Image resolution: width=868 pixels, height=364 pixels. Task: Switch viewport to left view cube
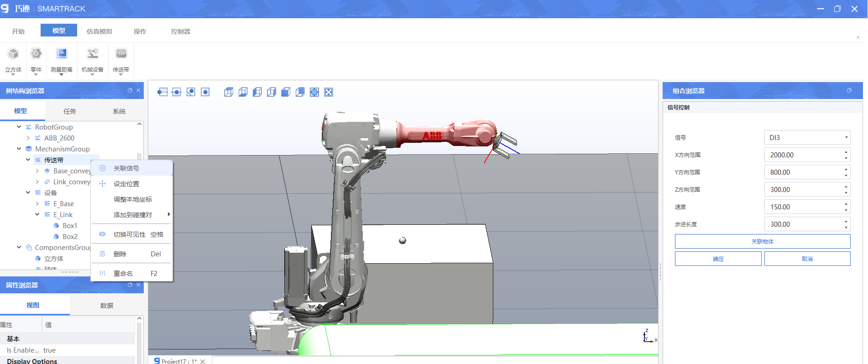(257, 92)
